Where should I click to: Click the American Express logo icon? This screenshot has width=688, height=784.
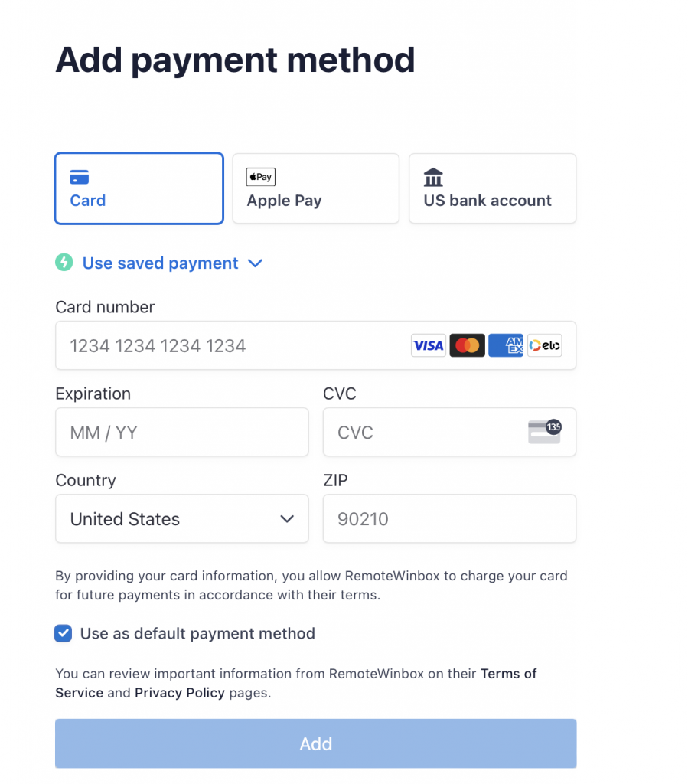(x=506, y=345)
